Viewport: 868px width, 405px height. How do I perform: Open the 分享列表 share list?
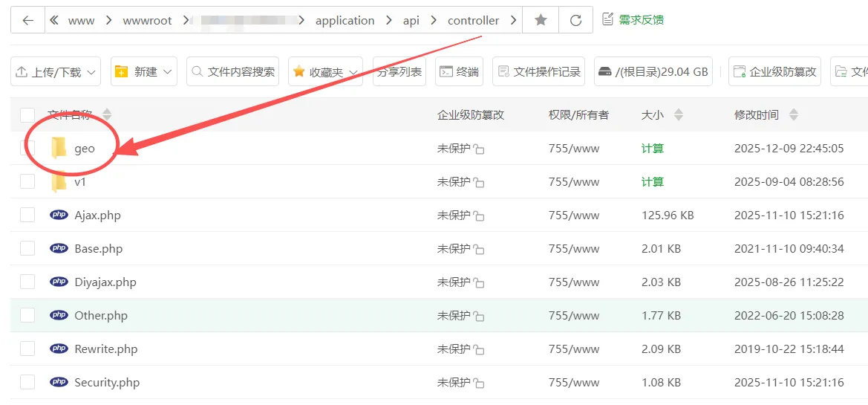click(x=399, y=71)
